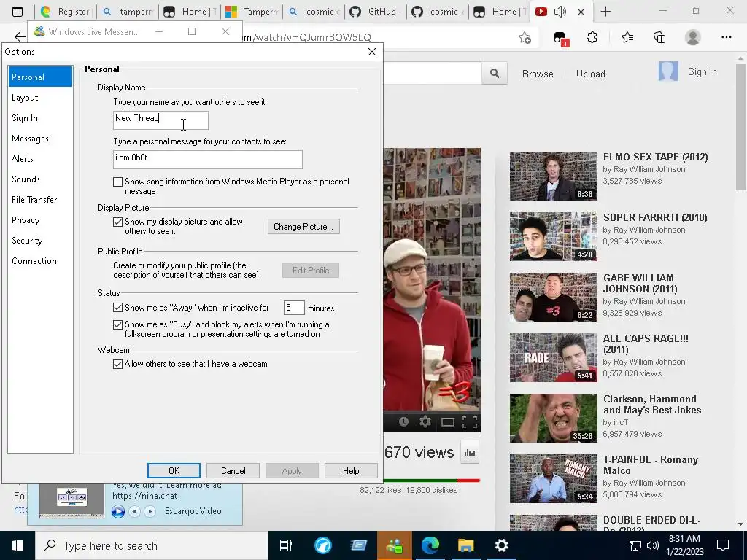Open Layout options category
The image size is (747, 560).
pyautogui.click(x=25, y=98)
